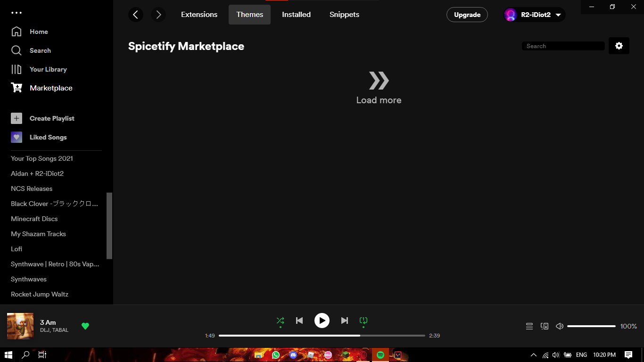Open the DLJ artist link
The image size is (644, 362).
point(45,330)
